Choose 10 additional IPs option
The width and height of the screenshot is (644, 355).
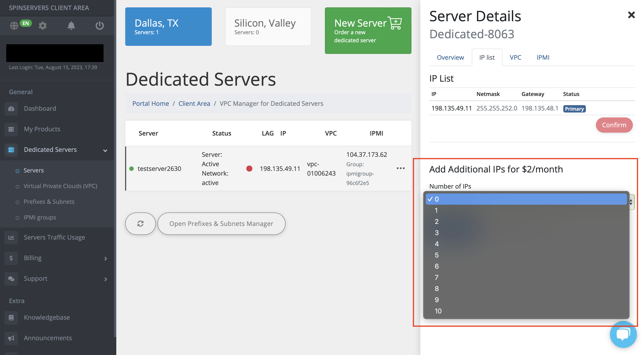tap(526, 311)
